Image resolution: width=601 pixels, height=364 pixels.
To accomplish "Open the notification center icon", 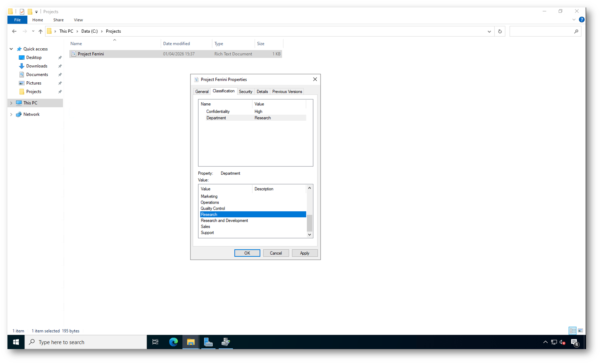I will [574, 342].
